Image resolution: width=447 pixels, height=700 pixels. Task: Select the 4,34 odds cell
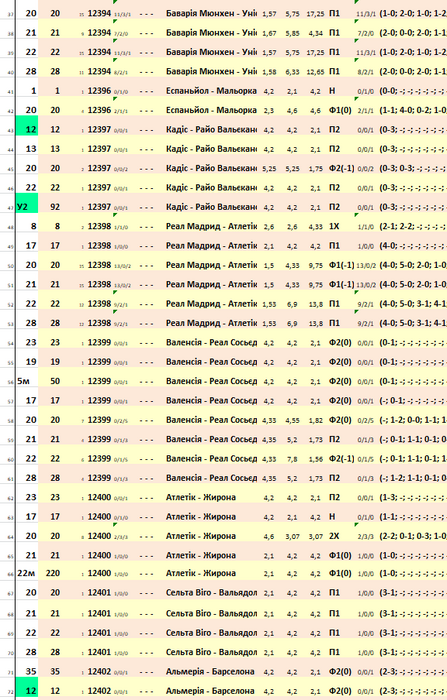click(315, 33)
